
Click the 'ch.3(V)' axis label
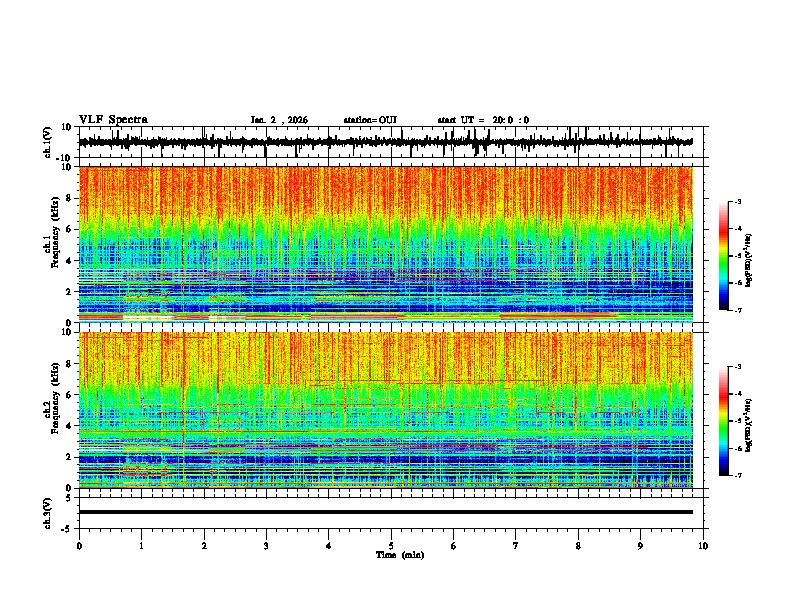pos(48,513)
